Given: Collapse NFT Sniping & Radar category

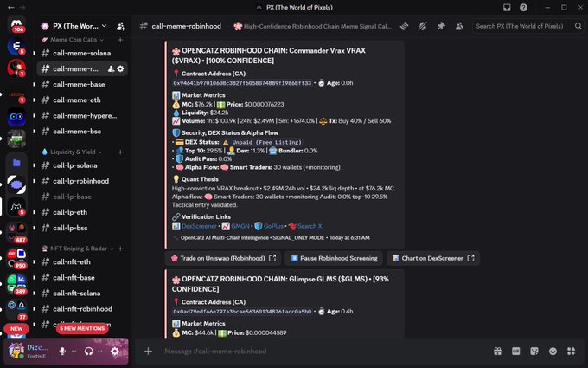Looking at the screenshot, I should click(77, 249).
